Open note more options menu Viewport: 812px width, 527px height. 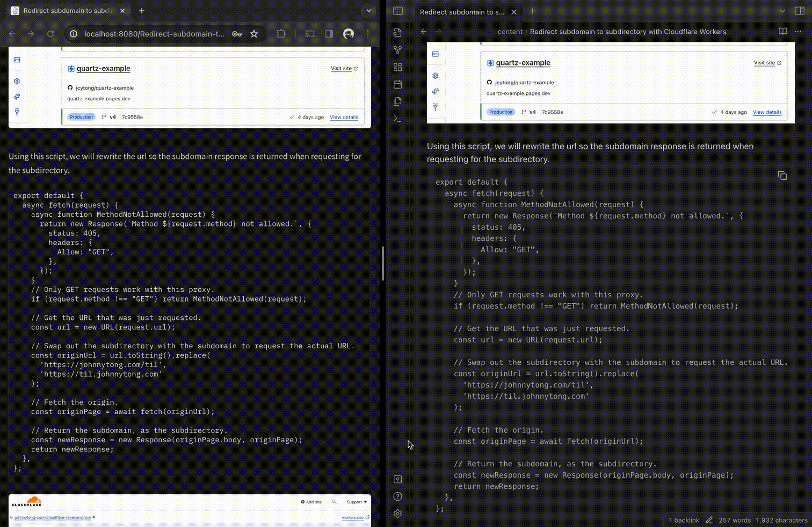coord(798,31)
